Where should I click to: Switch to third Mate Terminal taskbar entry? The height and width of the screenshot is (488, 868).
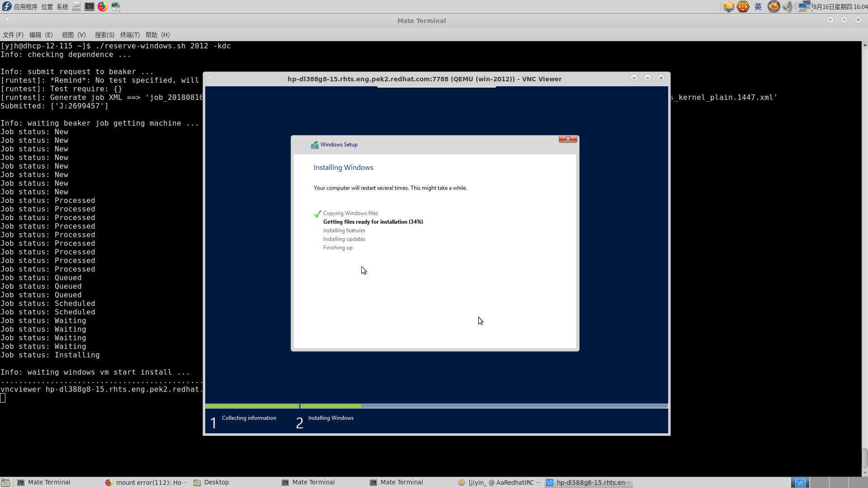tap(410, 483)
